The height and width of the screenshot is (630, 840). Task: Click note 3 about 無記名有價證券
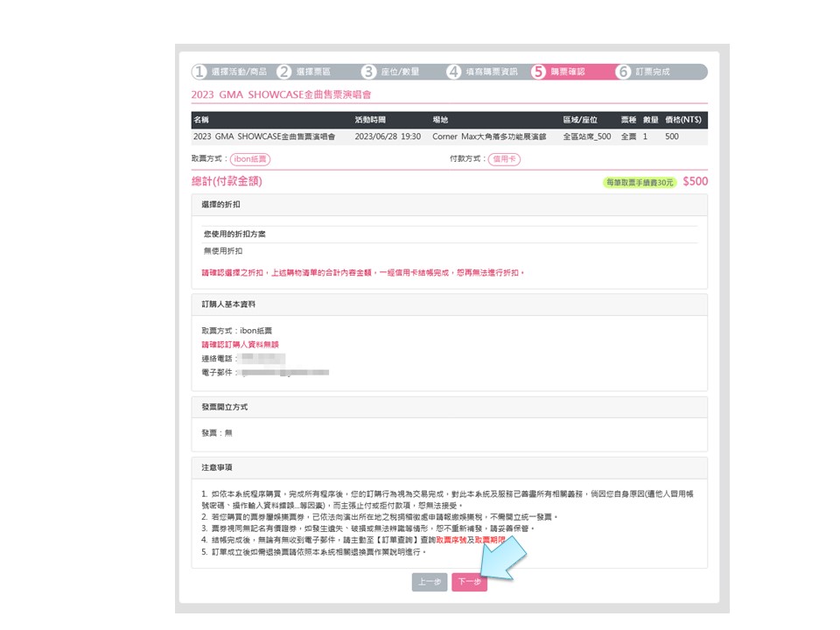point(368,528)
